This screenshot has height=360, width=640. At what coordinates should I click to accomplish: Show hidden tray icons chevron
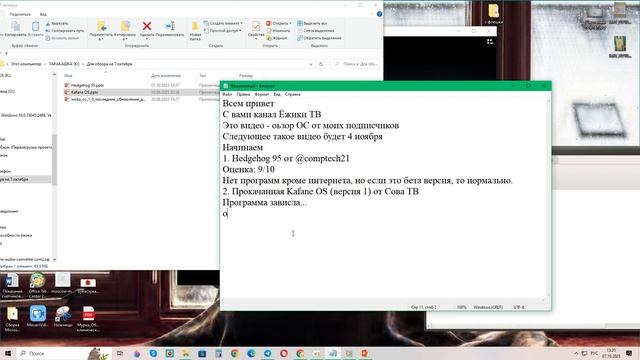coord(576,353)
